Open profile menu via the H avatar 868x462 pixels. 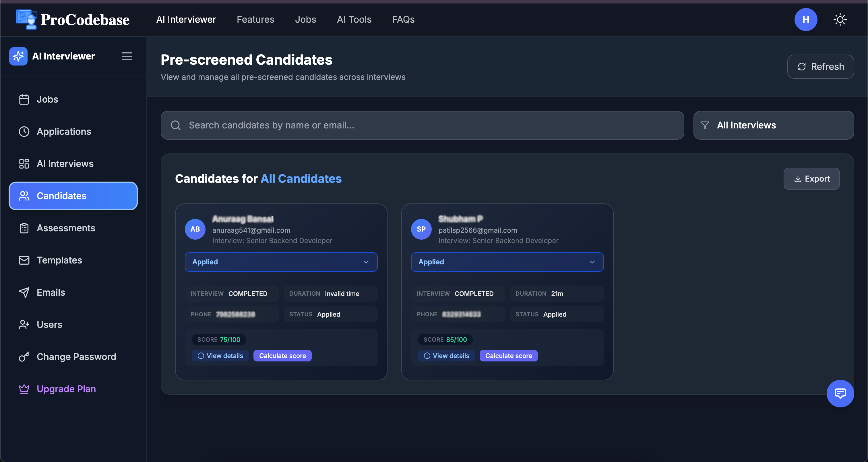pos(806,19)
